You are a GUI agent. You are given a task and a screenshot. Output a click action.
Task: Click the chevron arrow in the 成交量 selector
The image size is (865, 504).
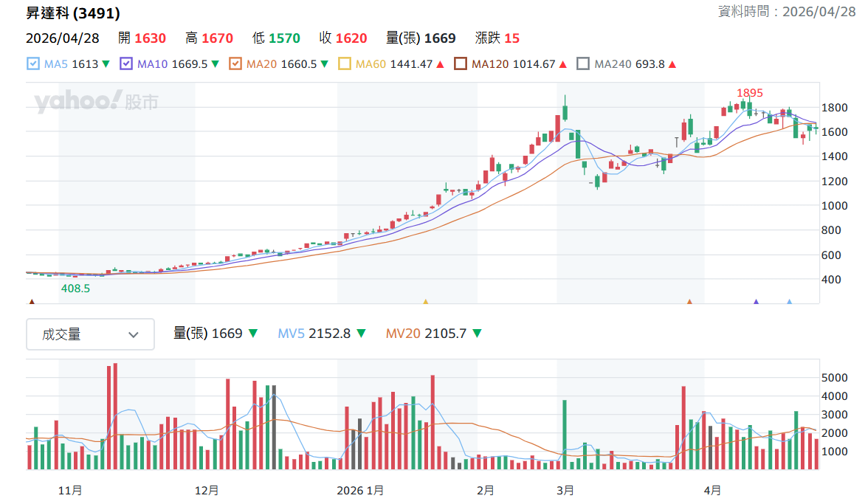pyautogui.click(x=134, y=334)
